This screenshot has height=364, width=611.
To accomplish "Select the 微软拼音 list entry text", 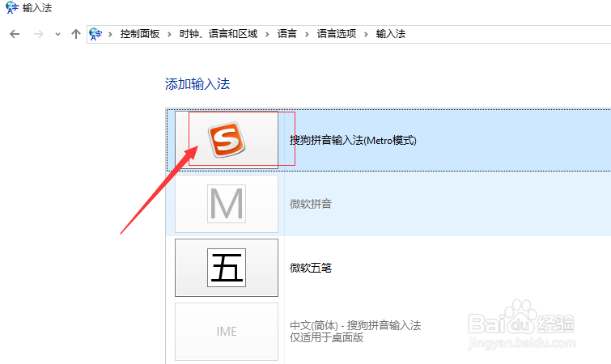I will click(311, 204).
